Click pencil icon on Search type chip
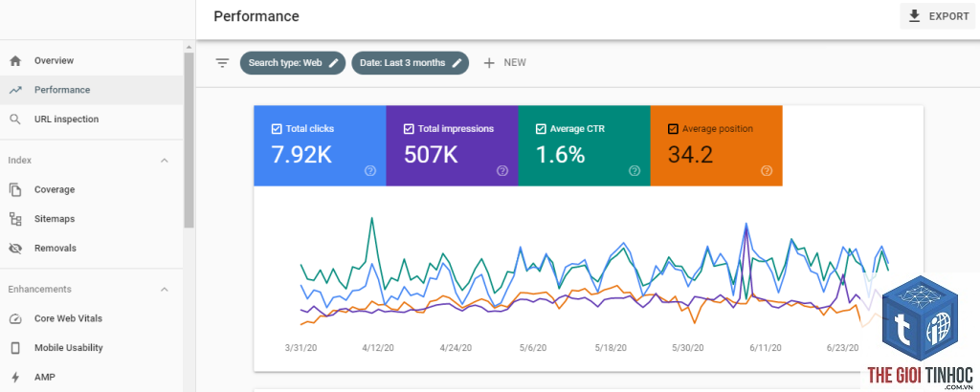This screenshot has height=392, width=980. (x=334, y=62)
